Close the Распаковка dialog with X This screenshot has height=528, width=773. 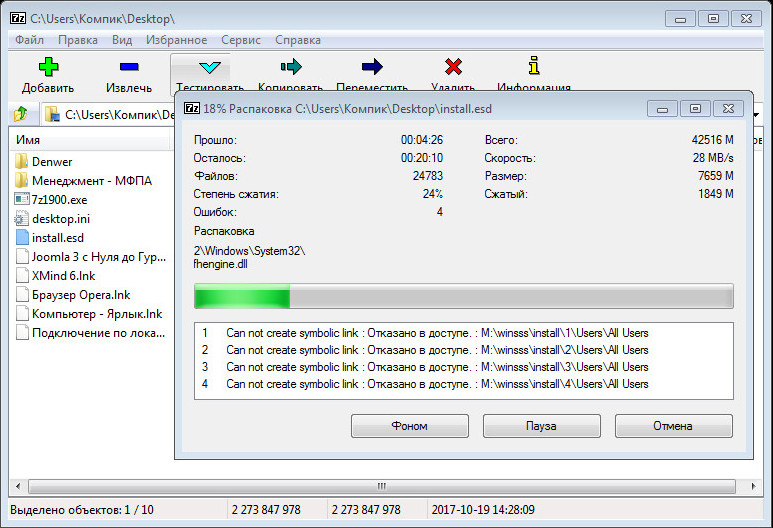(728, 109)
